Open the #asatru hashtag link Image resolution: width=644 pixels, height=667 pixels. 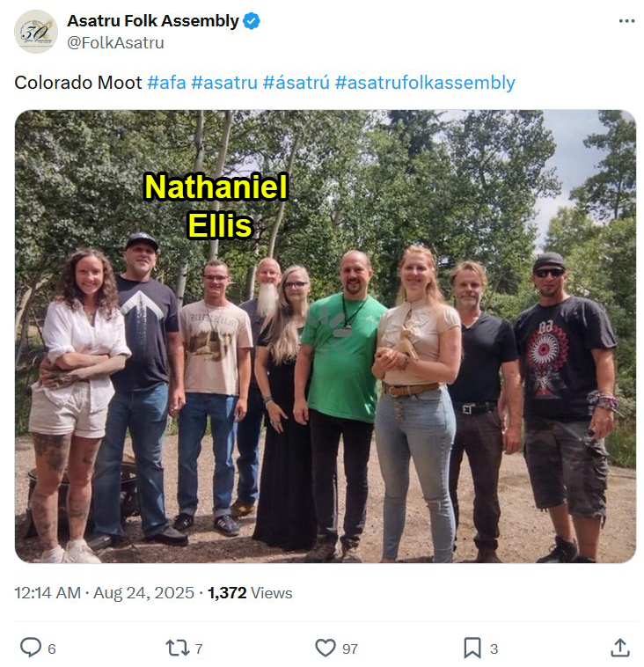pos(224,83)
